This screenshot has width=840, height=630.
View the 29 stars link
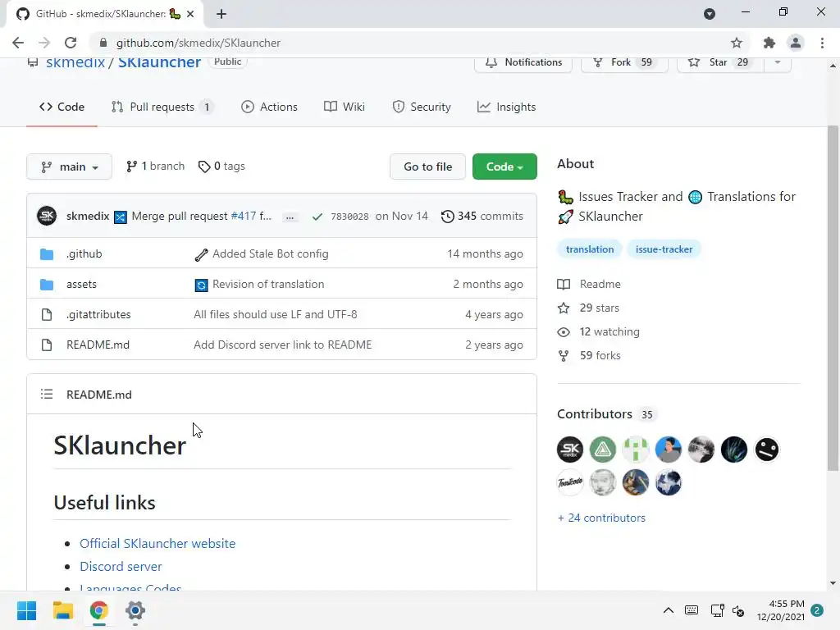point(588,308)
